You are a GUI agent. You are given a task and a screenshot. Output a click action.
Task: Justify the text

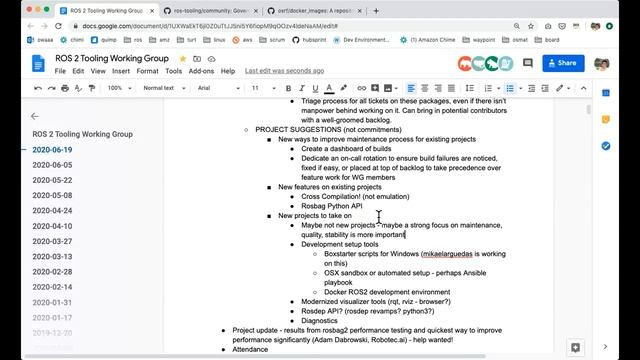coord(451,88)
